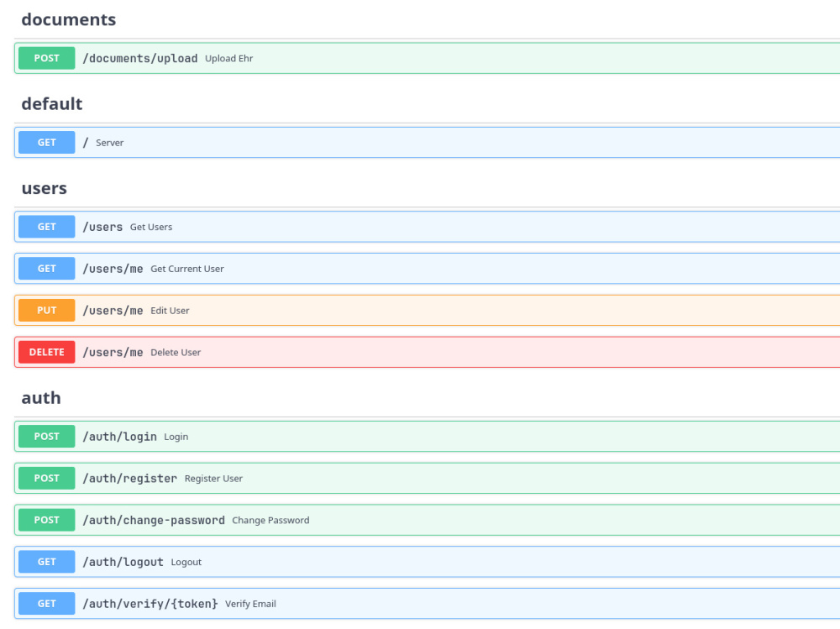This screenshot has height=629, width=840.
Task: Click the GET badge on the root Server endpoint
Action: tap(46, 142)
